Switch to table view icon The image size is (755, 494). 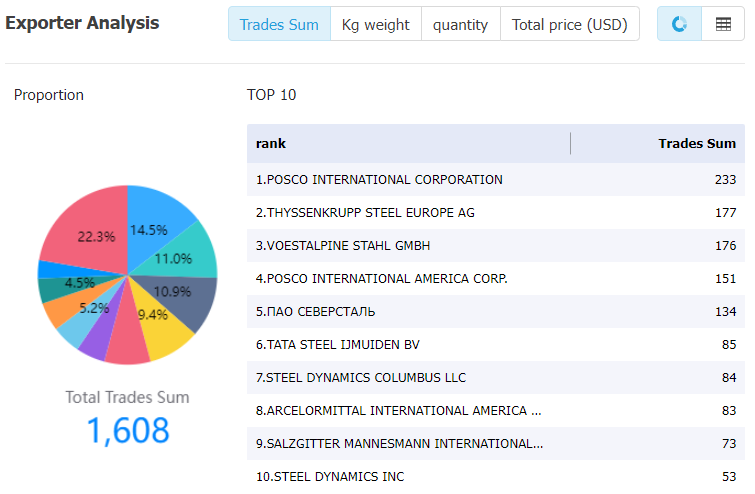point(723,24)
